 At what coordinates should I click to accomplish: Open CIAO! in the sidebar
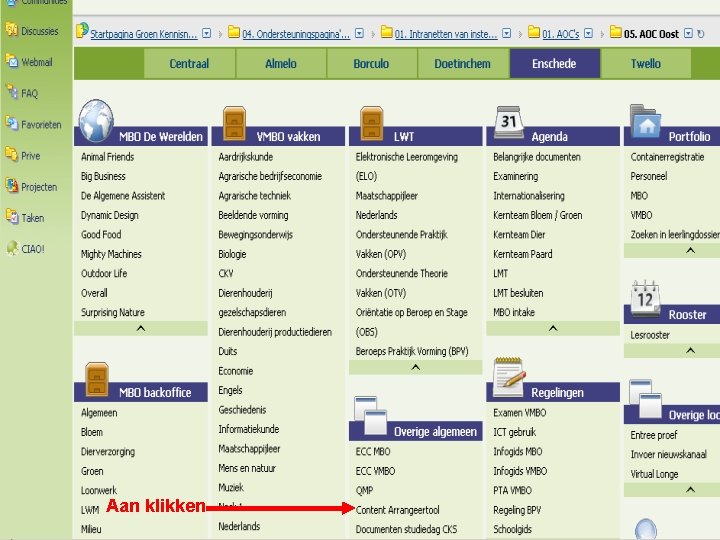[25, 249]
